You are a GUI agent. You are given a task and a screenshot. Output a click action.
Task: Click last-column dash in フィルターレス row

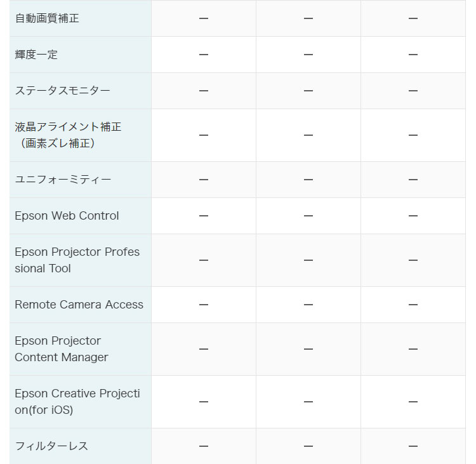click(x=413, y=446)
